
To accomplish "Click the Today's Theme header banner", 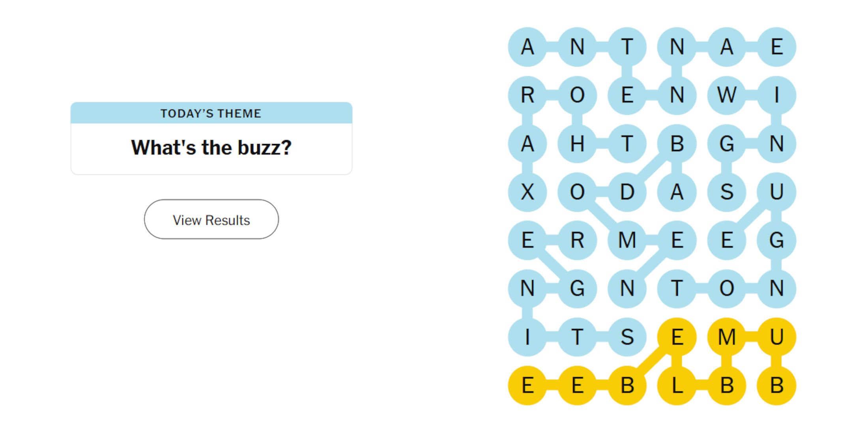I will tap(211, 113).
